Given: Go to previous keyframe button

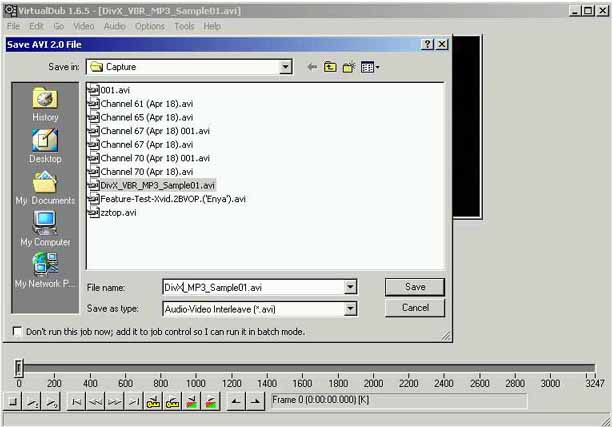Looking at the screenshot, I should pos(153,401).
